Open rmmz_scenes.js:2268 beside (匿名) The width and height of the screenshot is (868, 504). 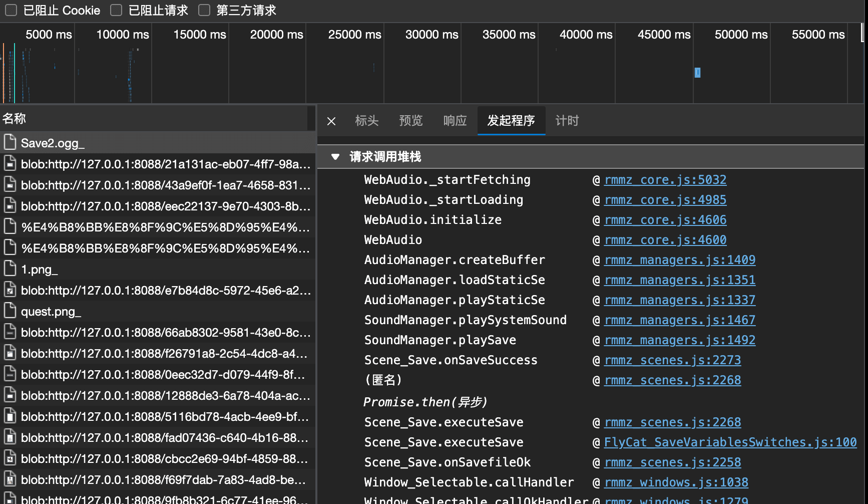point(673,380)
